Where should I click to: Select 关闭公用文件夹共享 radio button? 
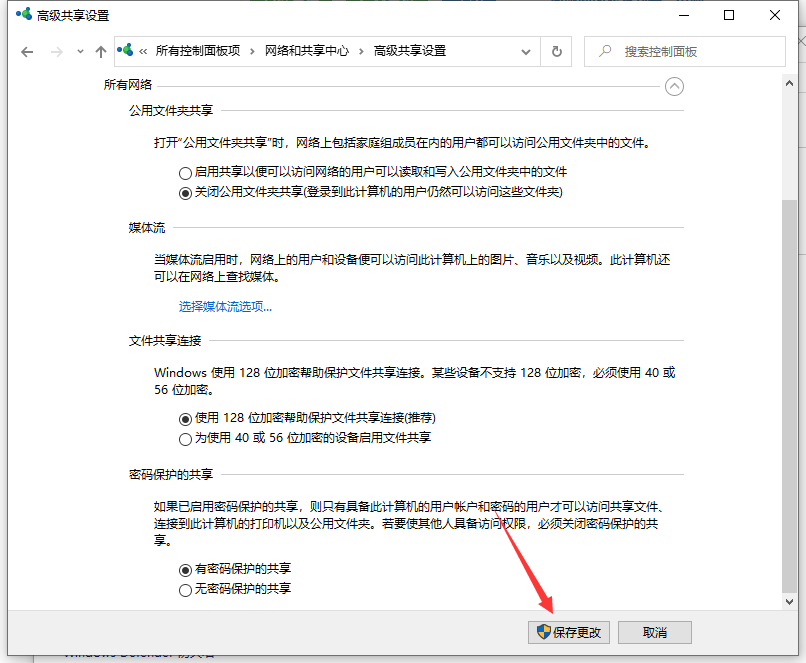[185, 193]
